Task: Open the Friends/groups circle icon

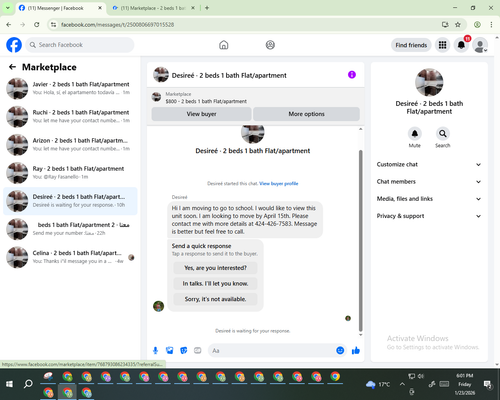Action: (x=270, y=45)
